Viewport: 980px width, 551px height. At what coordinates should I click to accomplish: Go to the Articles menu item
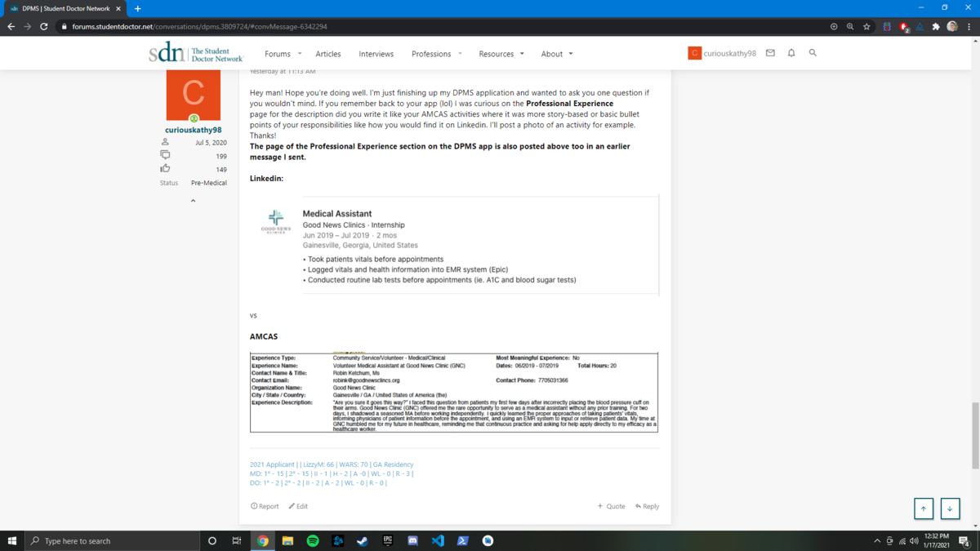tap(328, 54)
